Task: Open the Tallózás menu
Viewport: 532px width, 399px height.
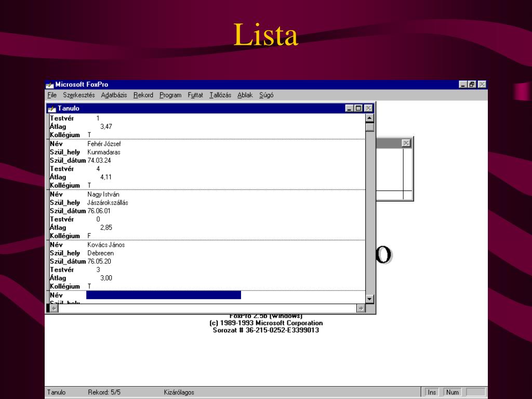Action: (220, 96)
